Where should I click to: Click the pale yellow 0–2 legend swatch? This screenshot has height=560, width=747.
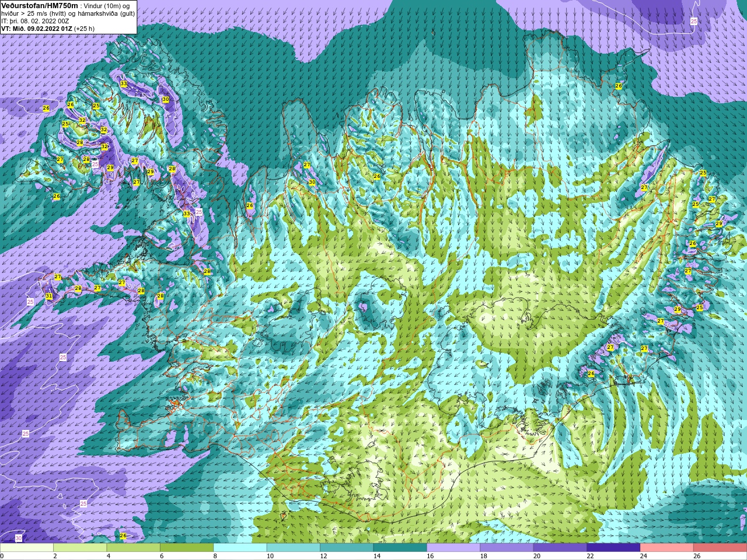click(27, 548)
